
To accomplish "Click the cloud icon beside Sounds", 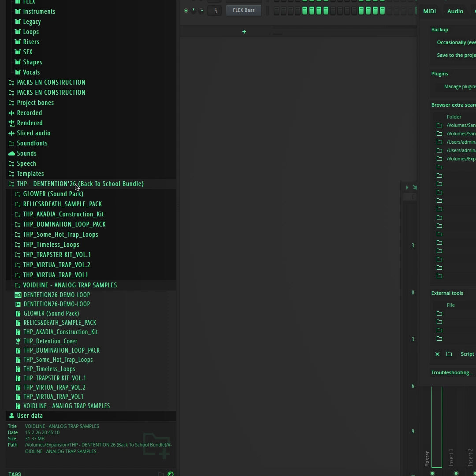I will 11,153.
